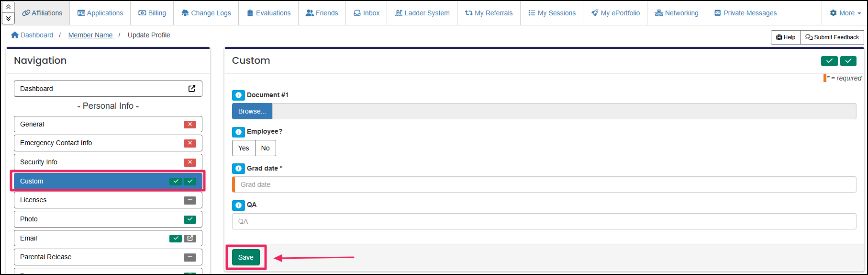Click the green checkmark on Photo row
868x275 pixels.
tap(190, 219)
